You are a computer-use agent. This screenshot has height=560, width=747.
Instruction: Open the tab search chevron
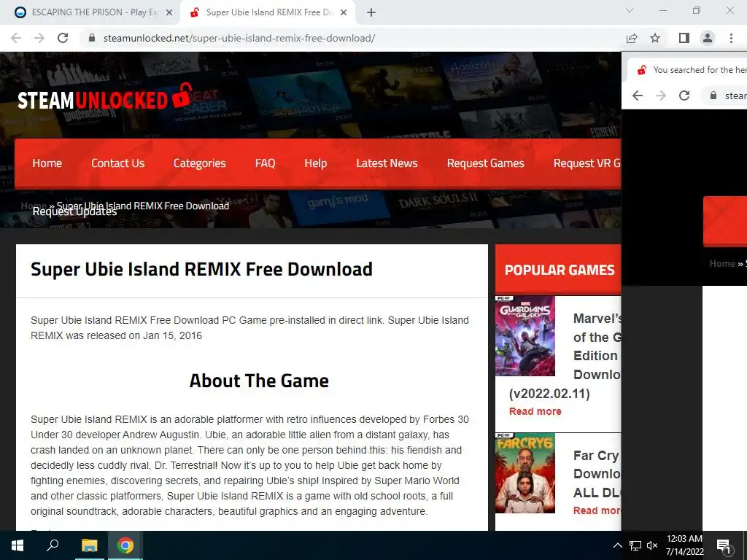(x=630, y=10)
